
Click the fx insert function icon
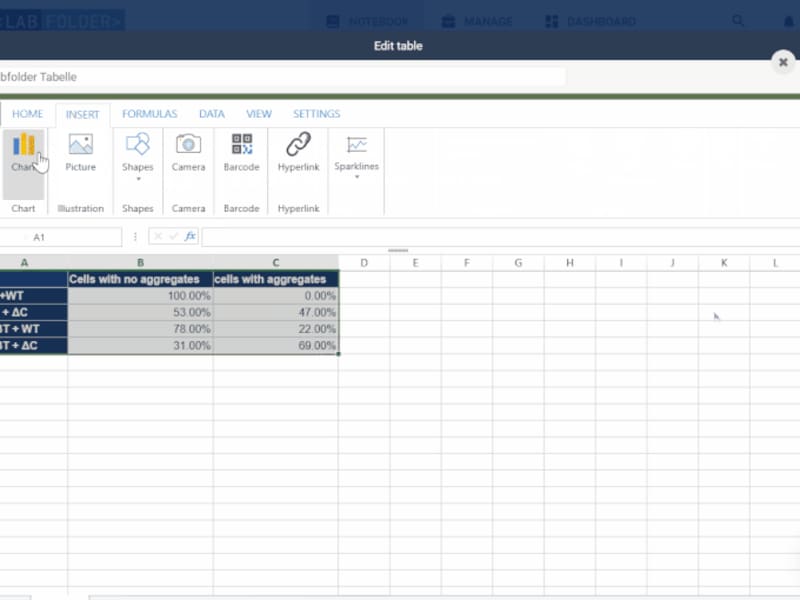190,236
